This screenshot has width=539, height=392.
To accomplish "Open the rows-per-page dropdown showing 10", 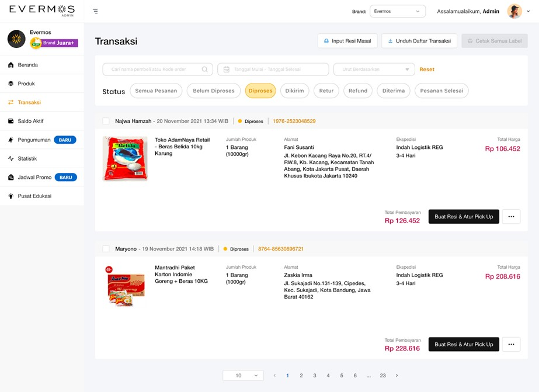I will point(243,376).
